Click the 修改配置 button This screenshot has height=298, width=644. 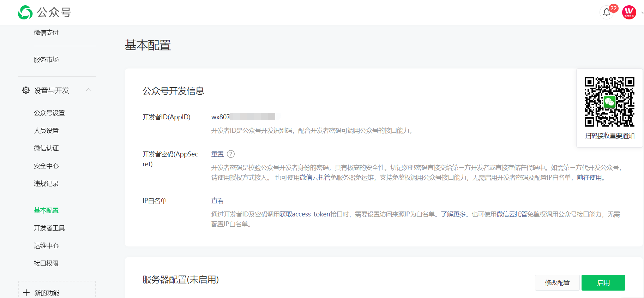click(557, 283)
